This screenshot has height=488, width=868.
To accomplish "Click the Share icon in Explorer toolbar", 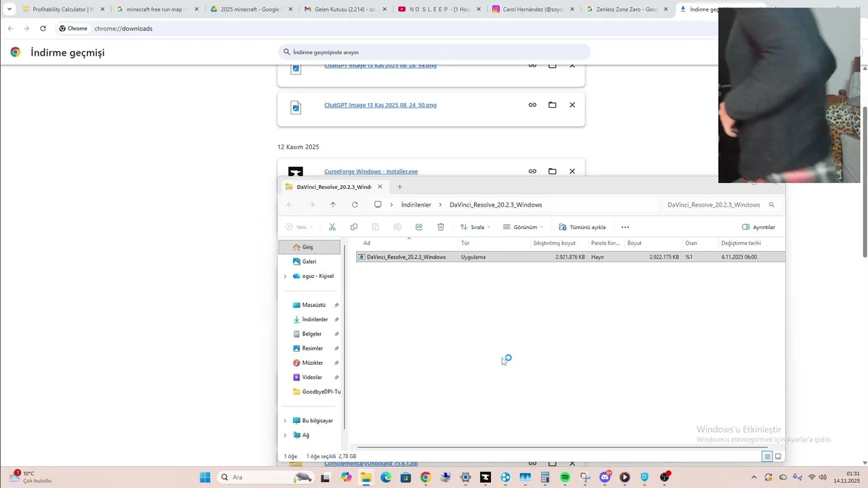I will 419,227.
